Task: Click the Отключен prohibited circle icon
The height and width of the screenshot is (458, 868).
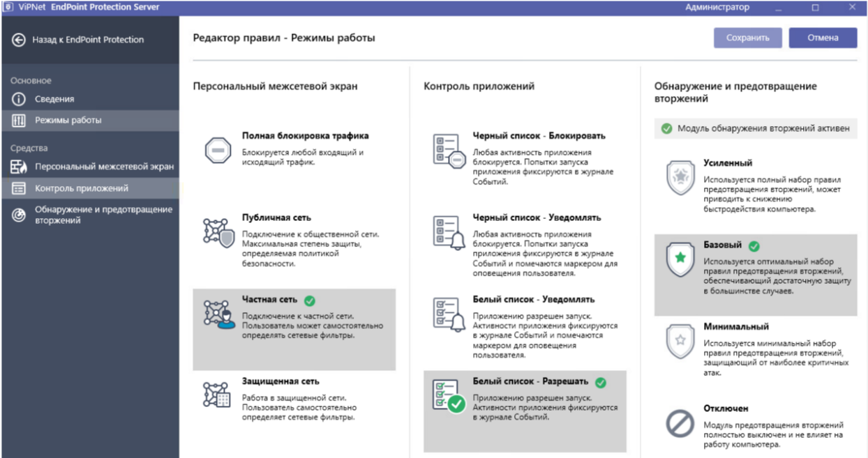Action: tap(680, 423)
